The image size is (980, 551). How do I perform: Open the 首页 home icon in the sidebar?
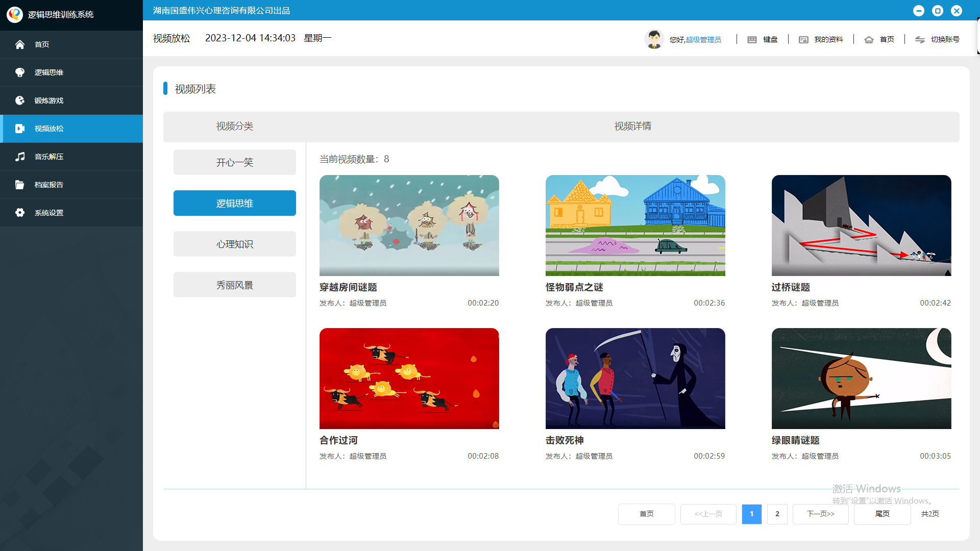[x=20, y=44]
